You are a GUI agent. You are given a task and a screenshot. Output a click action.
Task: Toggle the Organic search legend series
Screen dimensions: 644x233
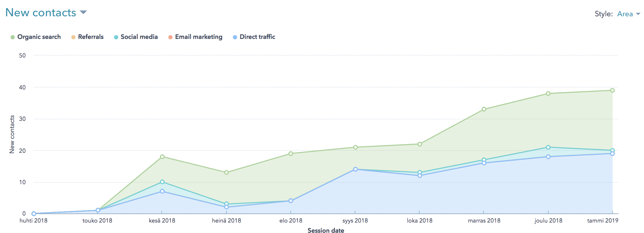(x=36, y=37)
